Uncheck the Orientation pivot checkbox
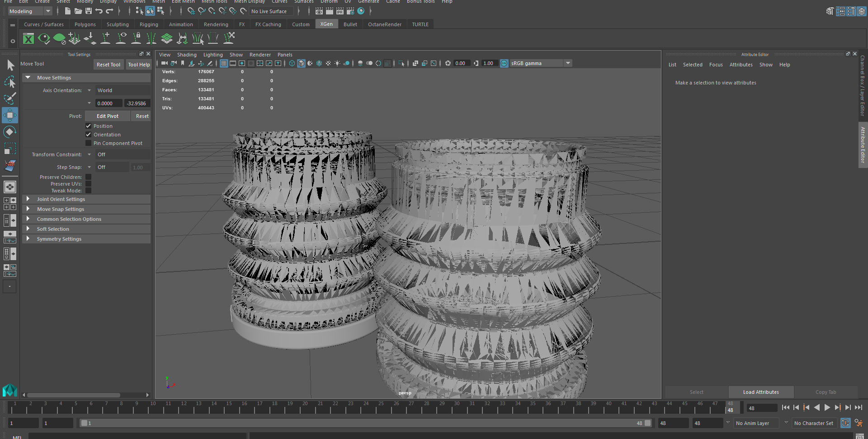The height and width of the screenshot is (439, 868). 89,134
